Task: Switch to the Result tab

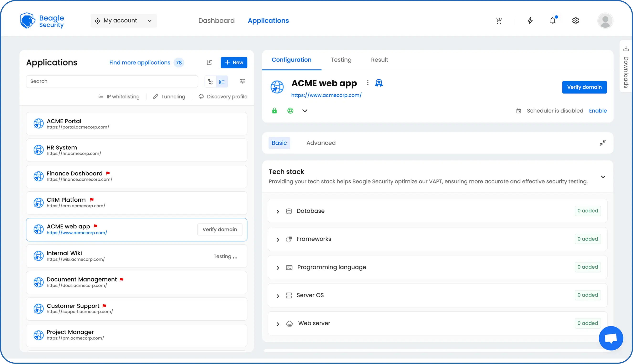Action: [x=379, y=60]
